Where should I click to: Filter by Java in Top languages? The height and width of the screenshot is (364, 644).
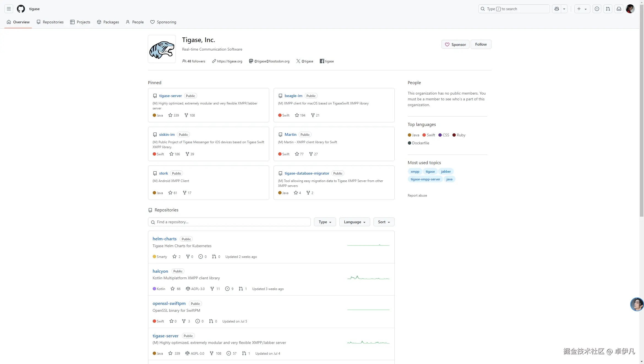pyautogui.click(x=413, y=135)
